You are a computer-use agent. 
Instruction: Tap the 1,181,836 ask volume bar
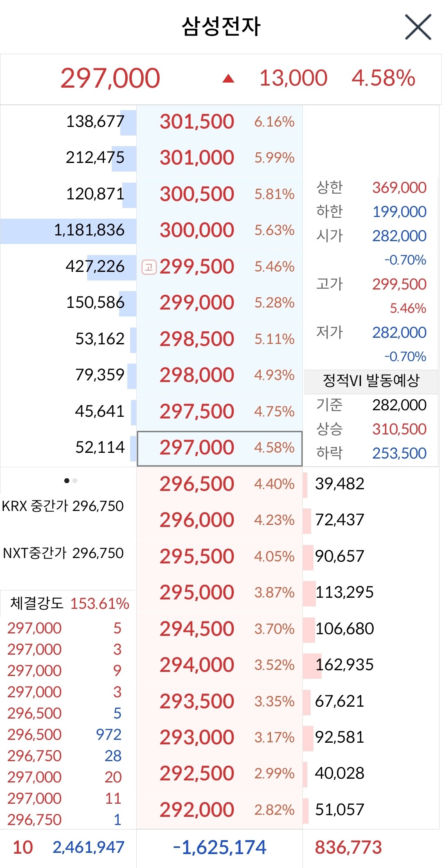pyautogui.click(x=68, y=231)
